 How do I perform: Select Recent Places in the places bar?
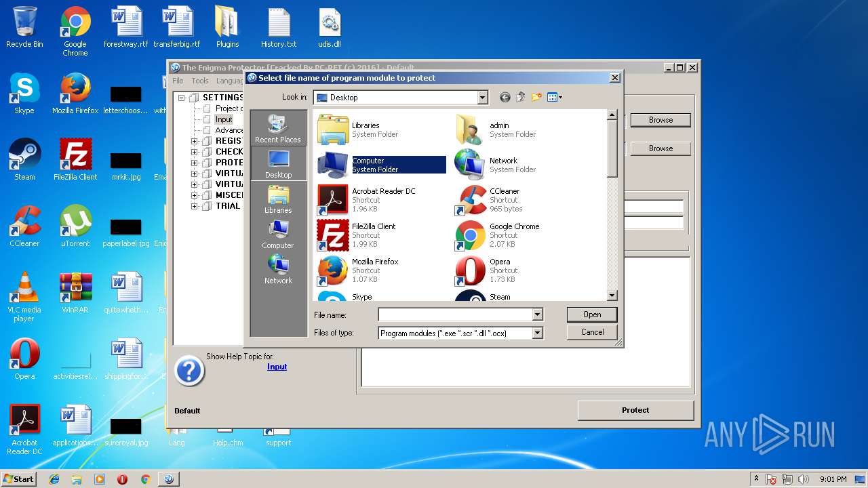point(278,128)
